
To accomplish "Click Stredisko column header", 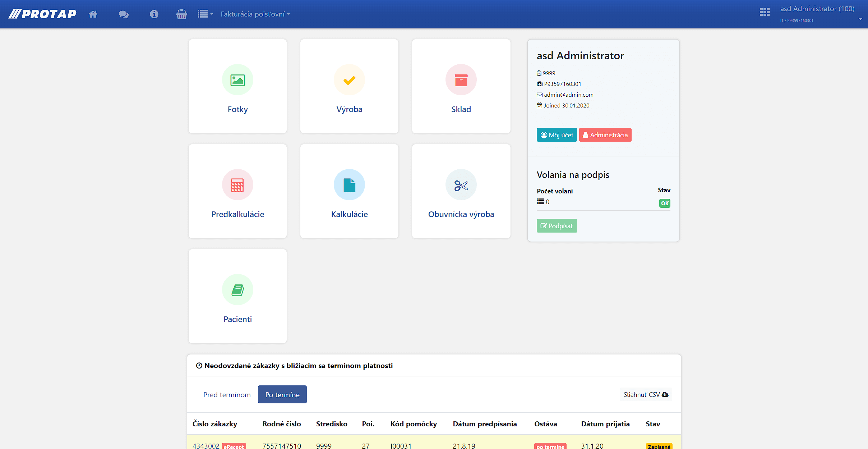I will (x=332, y=424).
